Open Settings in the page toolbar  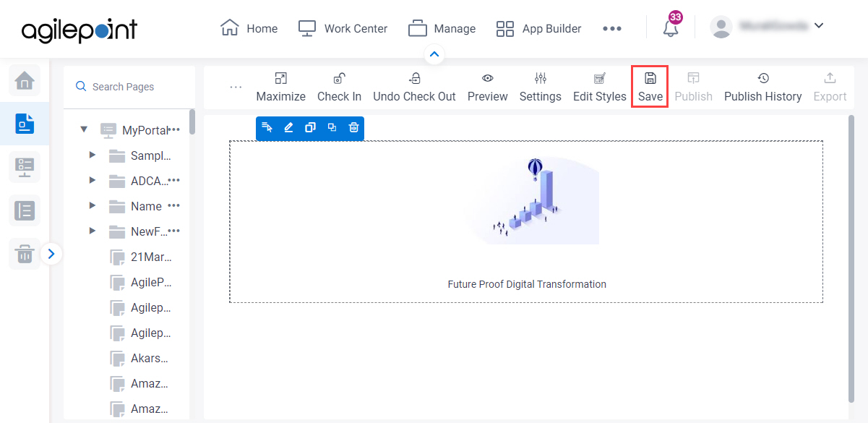tap(541, 87)
